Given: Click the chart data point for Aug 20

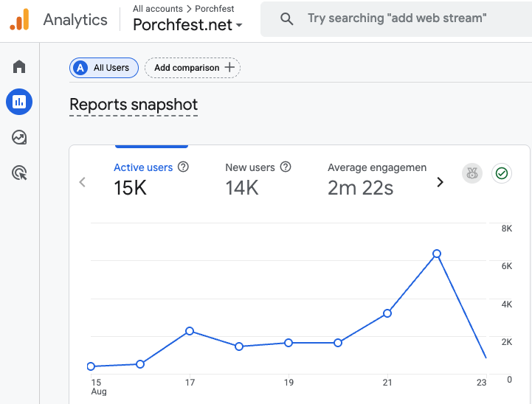Looking at the screenshot, I should (338, 343).
